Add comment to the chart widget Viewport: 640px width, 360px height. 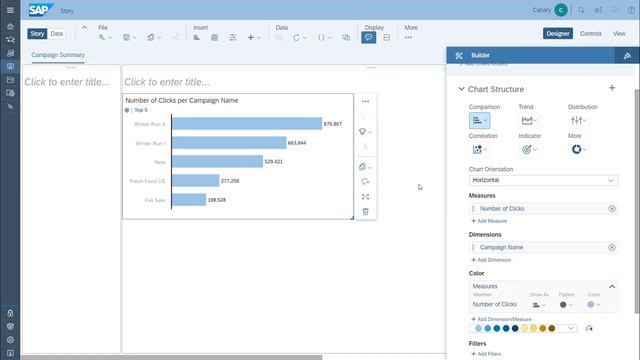click(x=365, y=182)
